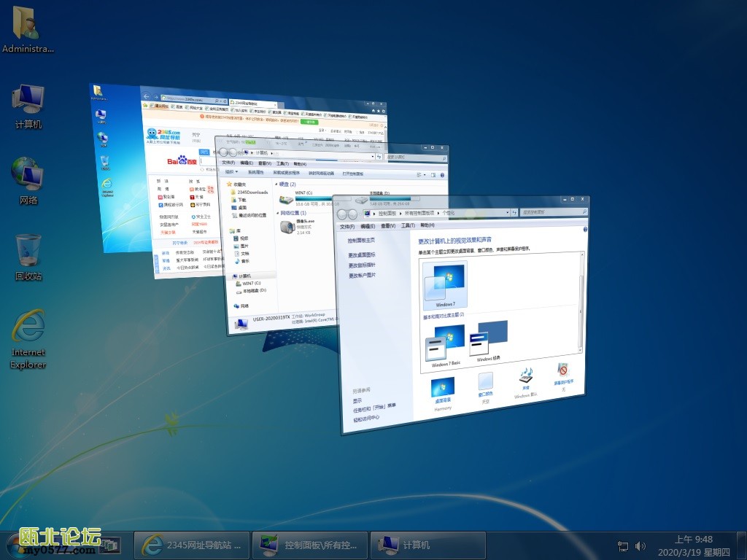Open the 工具(T) menu in 个性化 window
Viewport: 747px width, 560px height.
[408, 226]
